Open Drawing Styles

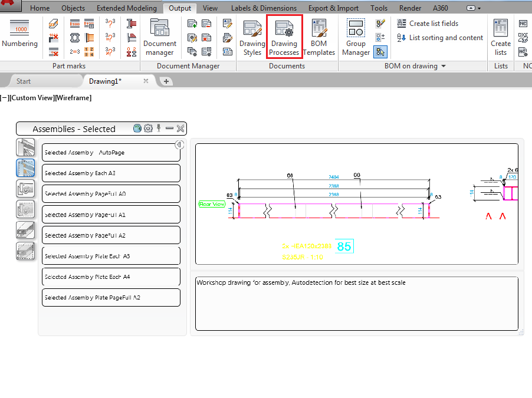252,37
